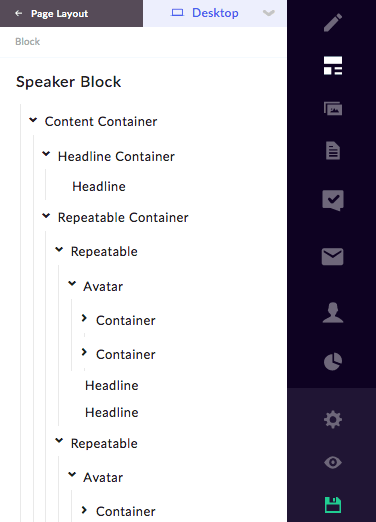Open the email envelope icon
Image resolution: width=376 pixels, height=522 pixels.
click(333, 257)
